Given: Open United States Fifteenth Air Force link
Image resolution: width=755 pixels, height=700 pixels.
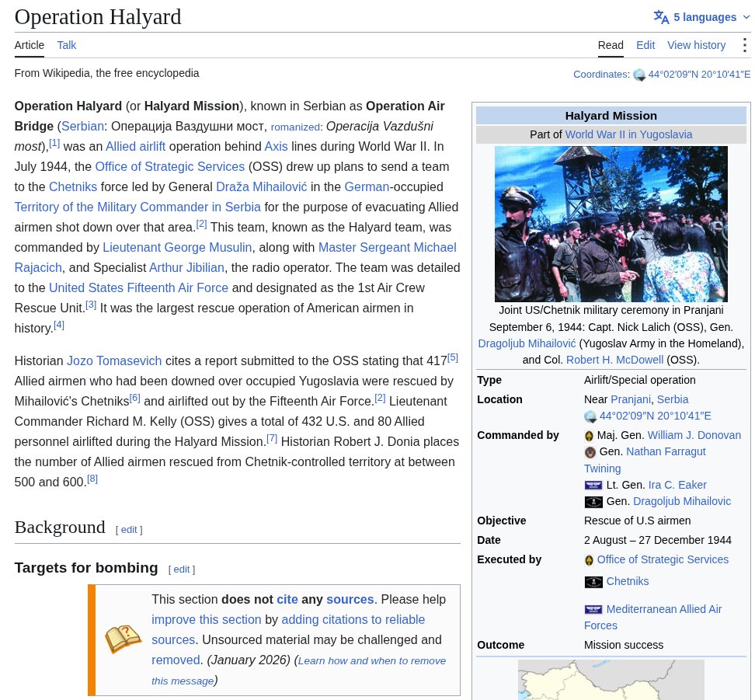Looking at the screenshot, I should [139, 288].
